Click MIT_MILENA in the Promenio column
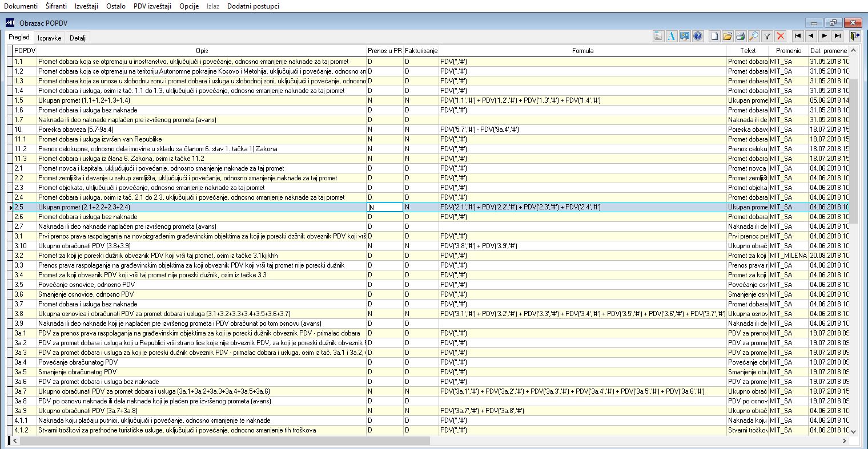Screen dimensions: 868x449 [788, 256]
